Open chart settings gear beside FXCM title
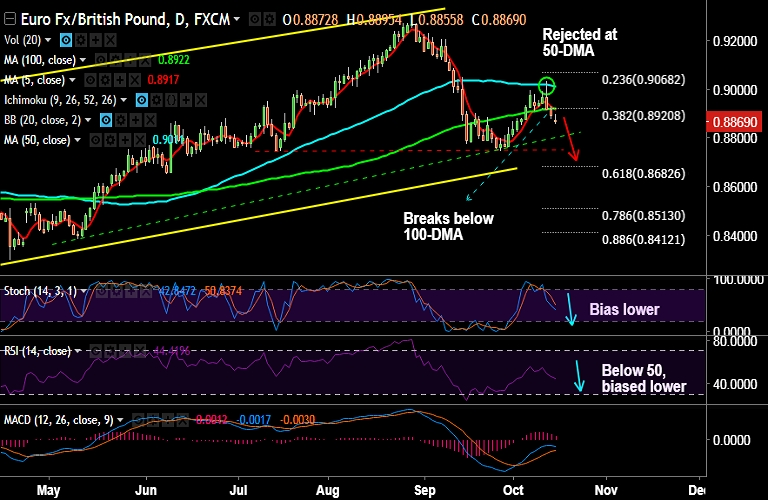The width and height of the screenshot is (768, 501). (270, 20)
